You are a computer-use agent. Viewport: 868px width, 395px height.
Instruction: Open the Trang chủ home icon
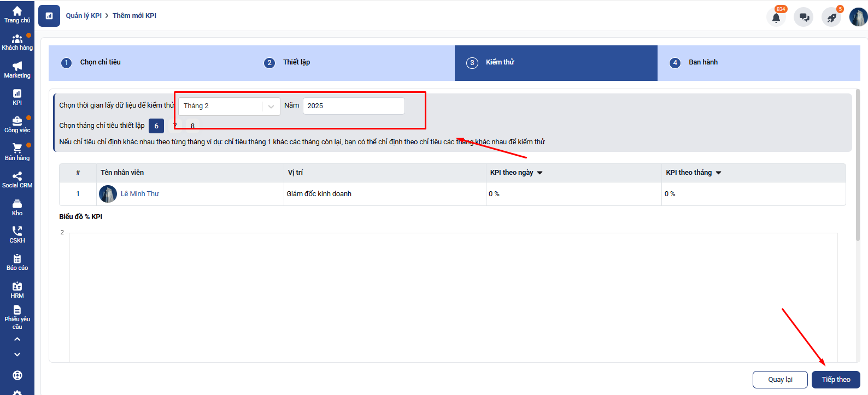click(17, 14)
